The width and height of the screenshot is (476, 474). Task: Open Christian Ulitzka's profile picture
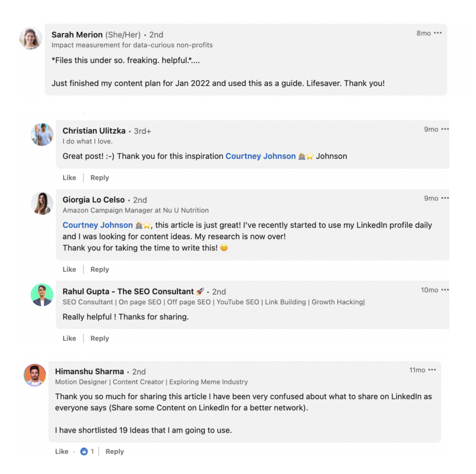pos(42,135)
